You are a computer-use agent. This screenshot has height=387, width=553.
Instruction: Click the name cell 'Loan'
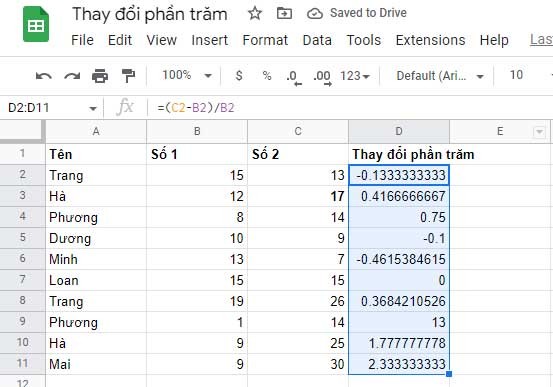coord(96,280)
